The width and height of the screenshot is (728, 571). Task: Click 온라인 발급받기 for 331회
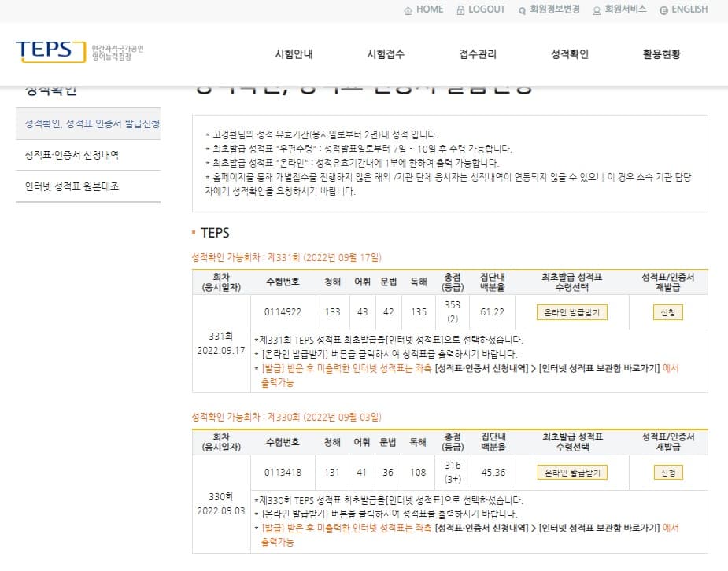point(572,313)
